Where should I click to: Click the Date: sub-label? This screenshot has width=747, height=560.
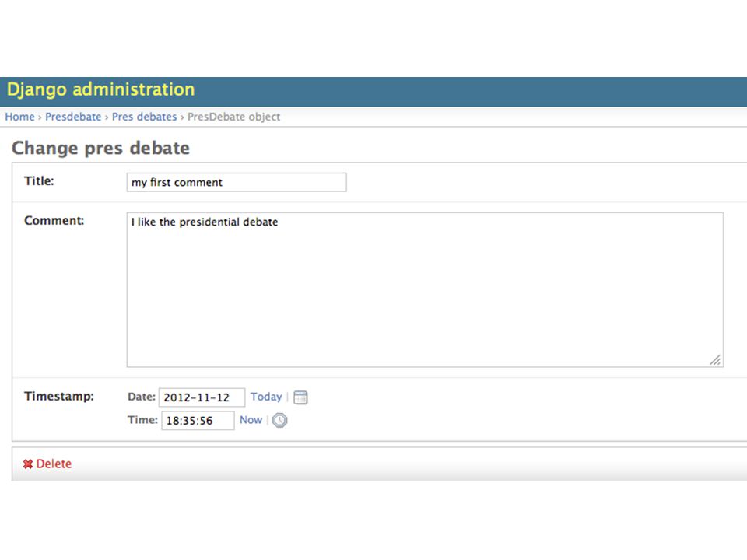pyautogui.click(x=142, y=397)
